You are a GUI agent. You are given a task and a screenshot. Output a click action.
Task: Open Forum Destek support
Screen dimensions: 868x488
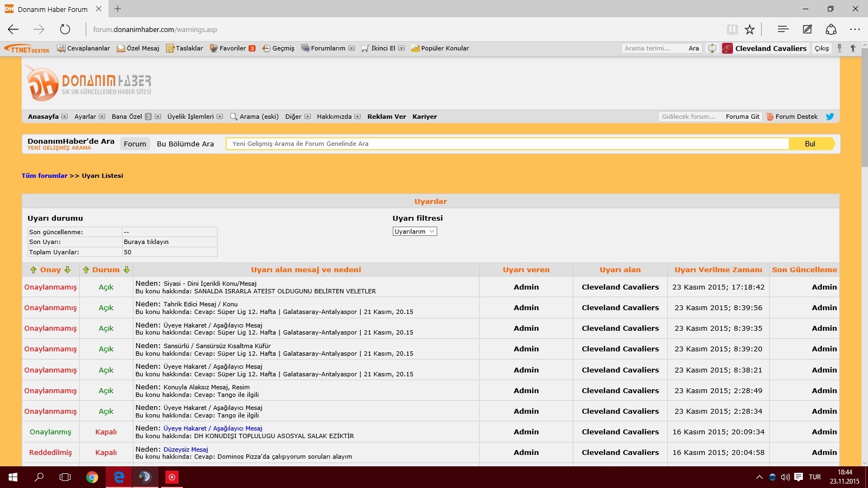[x=792, y=117]
